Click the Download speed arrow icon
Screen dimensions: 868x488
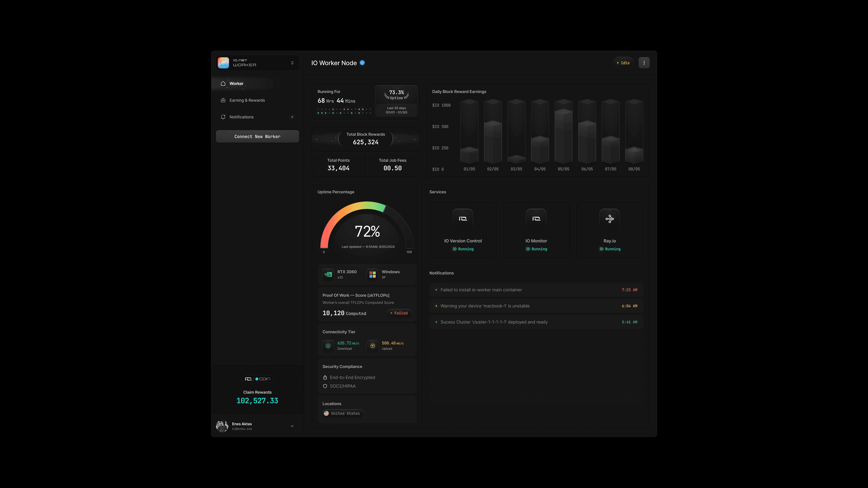(328, 345)
